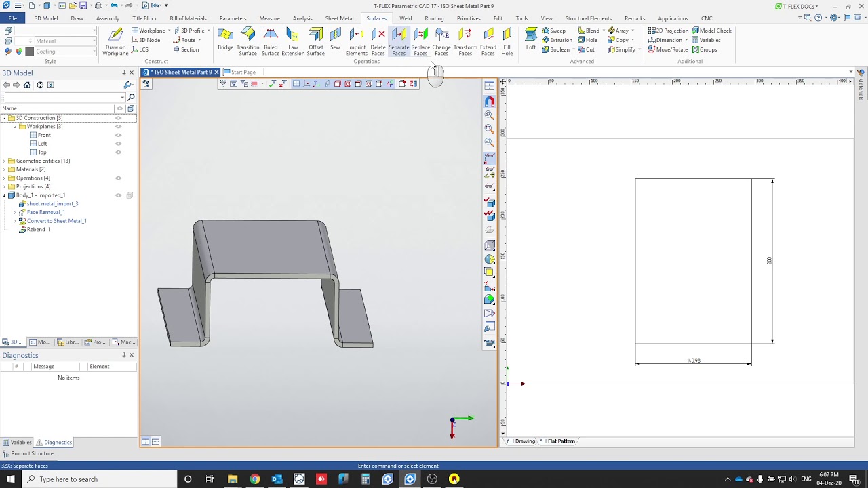Open the File menu
The image size is (868, 488).
tap(13, 18)
